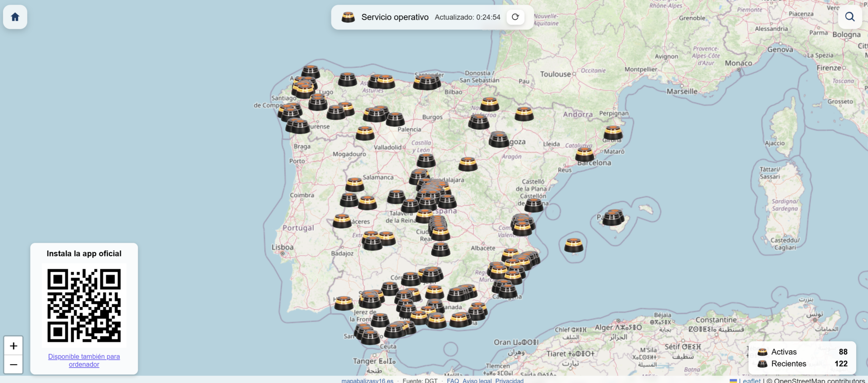Viewport: 868px width, 383px height.
Task: Open the Disponible también para ordenador link
Action: pos(83,360)
